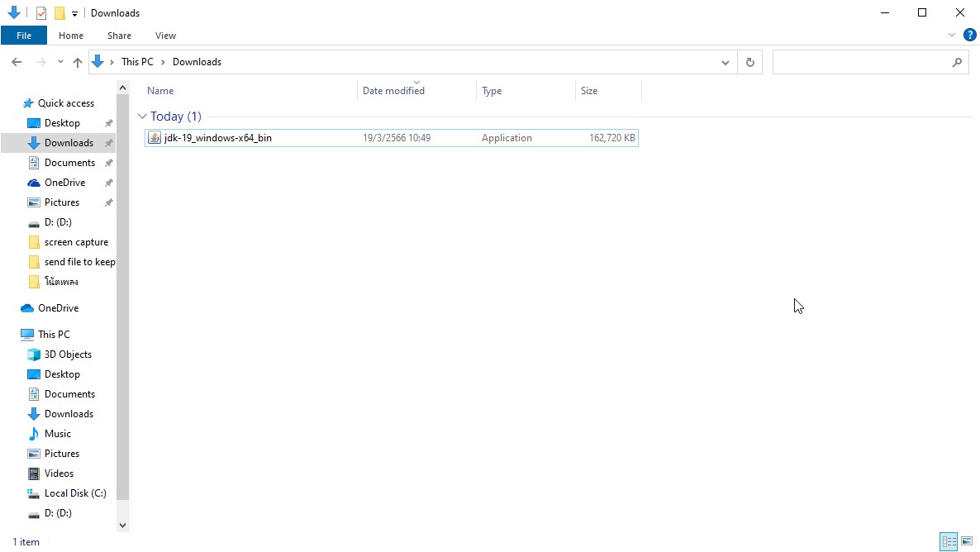The height and width of the screenshot is (552, 980).
Task: Open the Home ribbon tab
Action: click(x=70, y=36)
